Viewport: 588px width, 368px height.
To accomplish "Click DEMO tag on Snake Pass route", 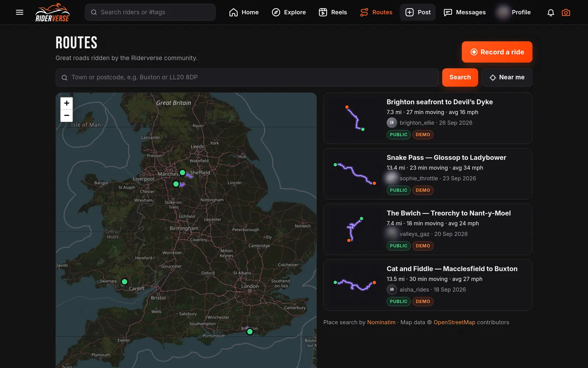I will click(x=423, y=190).
